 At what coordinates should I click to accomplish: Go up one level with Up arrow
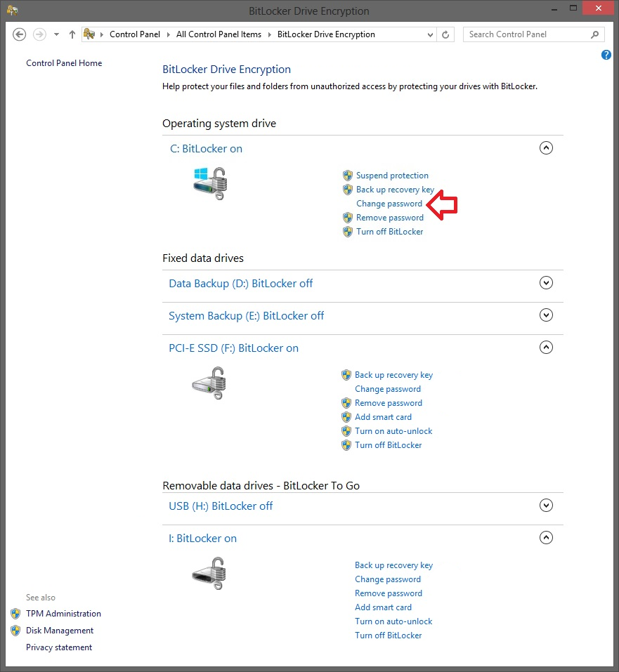pos(72,34)
